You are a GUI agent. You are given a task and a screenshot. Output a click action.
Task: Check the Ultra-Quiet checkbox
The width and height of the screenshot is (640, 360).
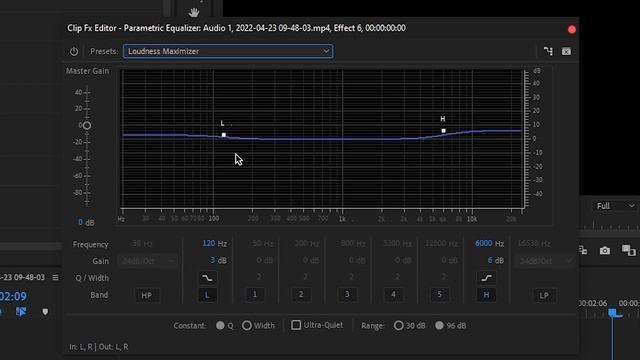pos(296,325)
